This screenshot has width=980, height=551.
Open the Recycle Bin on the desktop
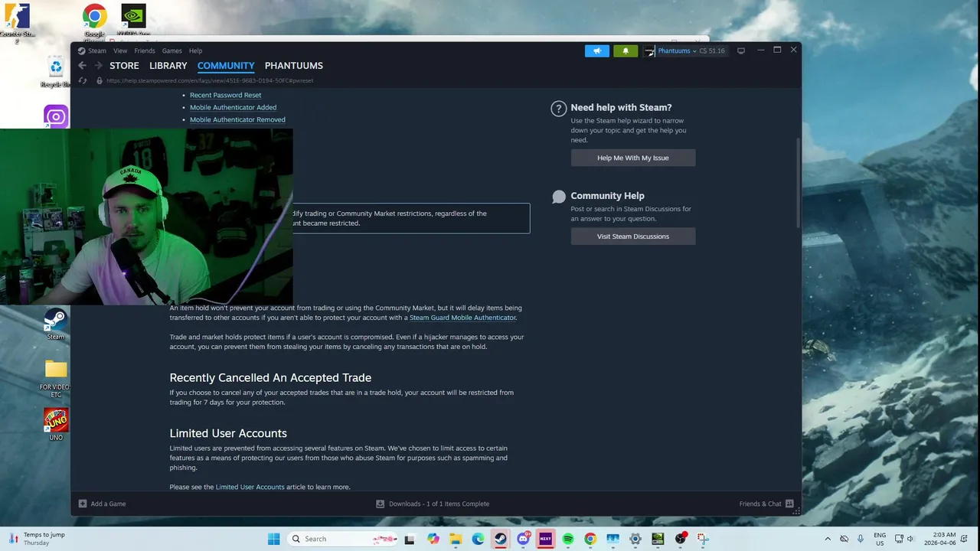[x=56, y=71]
